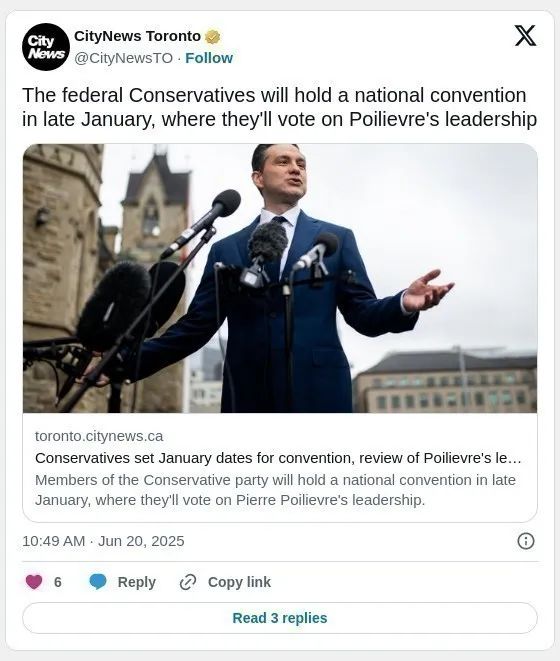Image resolution: width=560 pixels, height=661 pixels.
Task: Click the @CityNewsTO handle
Action: click(124, 58)
